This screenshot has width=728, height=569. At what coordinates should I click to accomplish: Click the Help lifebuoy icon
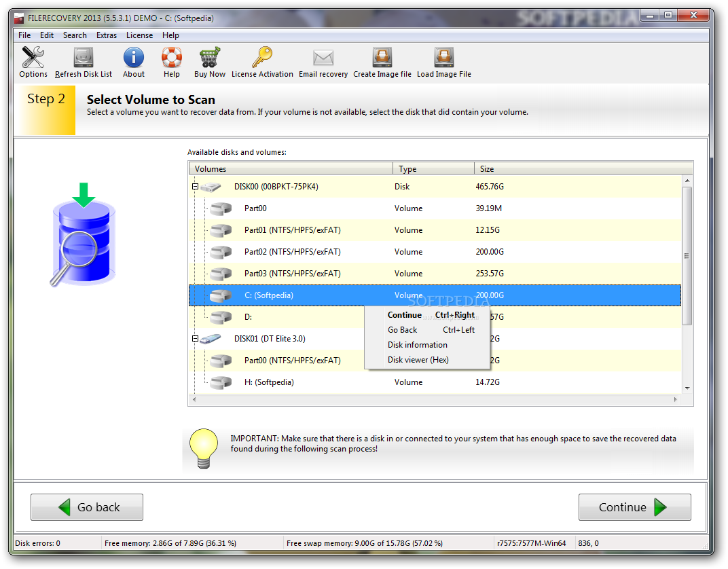[171, 57]
